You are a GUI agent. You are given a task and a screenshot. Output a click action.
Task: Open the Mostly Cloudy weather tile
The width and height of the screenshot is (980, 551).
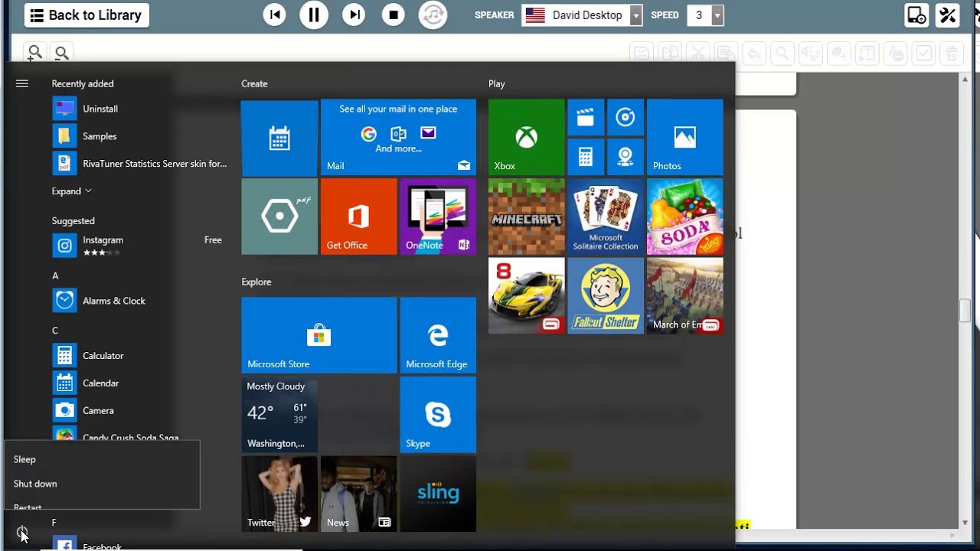[x=279, y=415]
